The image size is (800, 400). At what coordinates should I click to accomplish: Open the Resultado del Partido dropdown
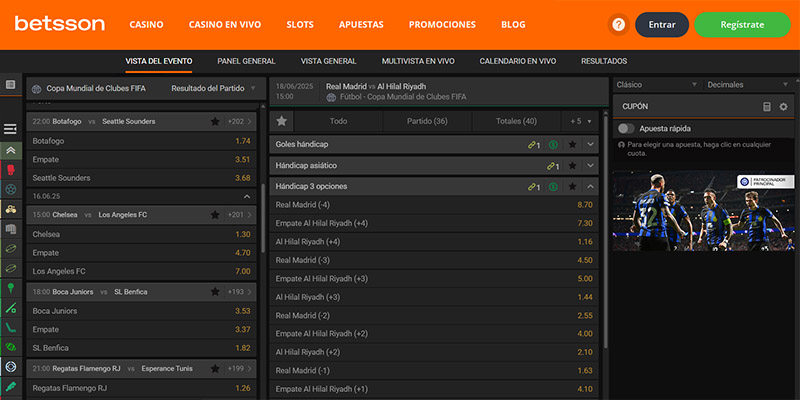213,88
